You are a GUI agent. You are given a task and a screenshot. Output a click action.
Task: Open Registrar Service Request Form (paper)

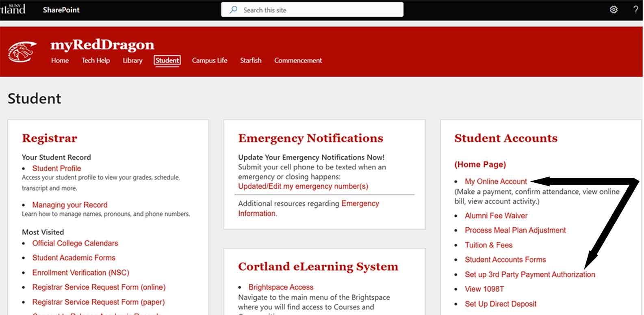click(x=98, y=302)
